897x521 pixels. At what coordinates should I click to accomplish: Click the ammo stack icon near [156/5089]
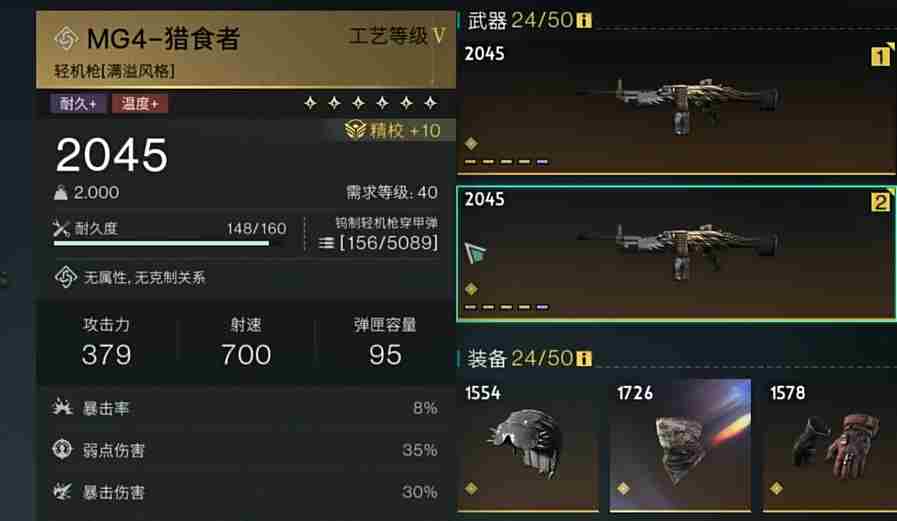326,243
